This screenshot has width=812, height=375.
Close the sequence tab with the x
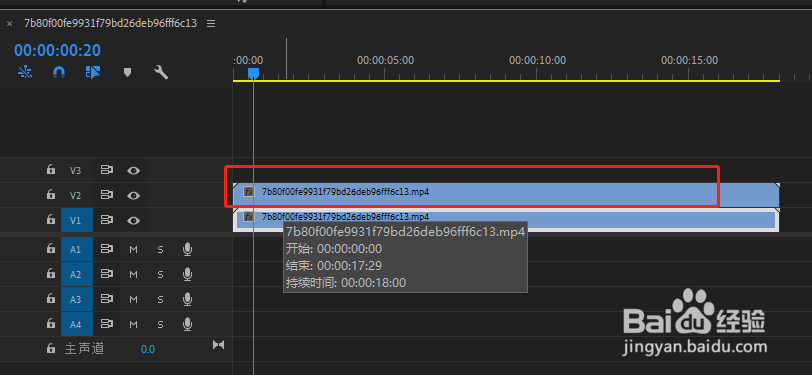click(9, 24)
